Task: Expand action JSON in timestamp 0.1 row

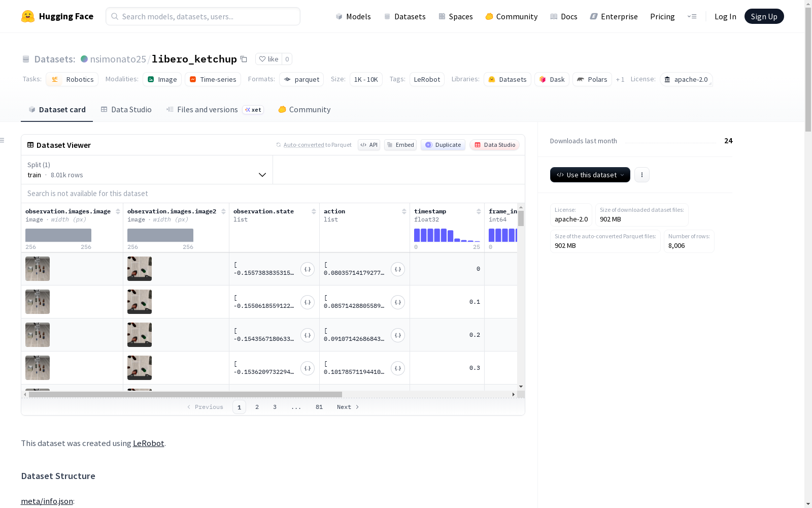Action: (398, 302)
